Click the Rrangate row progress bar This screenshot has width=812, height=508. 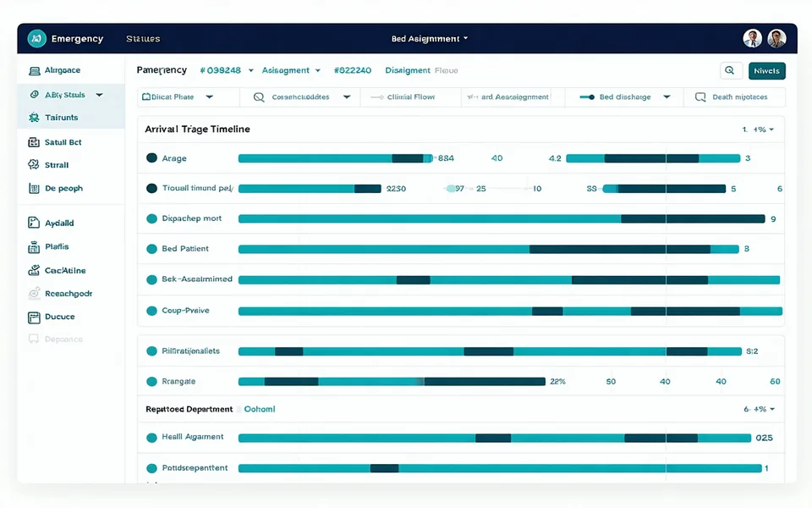click(392, 382)
